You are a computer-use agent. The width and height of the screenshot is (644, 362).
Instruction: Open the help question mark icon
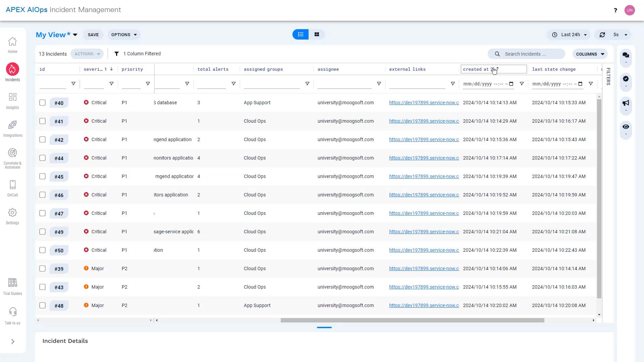tap(615, 10)
